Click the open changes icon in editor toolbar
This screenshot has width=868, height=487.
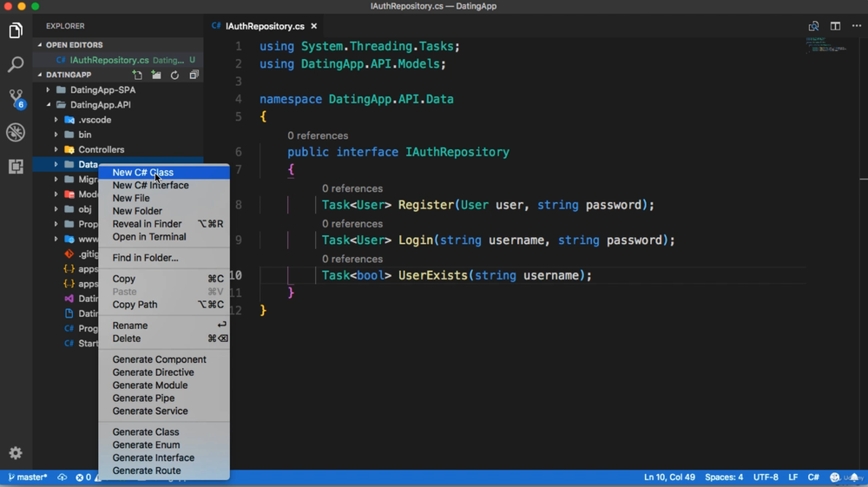pyautogui.click(x=813, y=26)
